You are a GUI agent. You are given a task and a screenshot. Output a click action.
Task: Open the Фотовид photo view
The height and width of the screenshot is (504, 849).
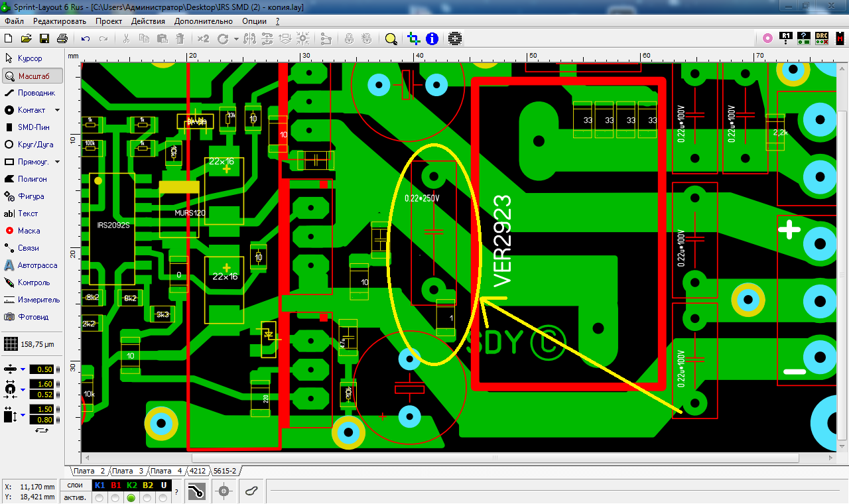click(x=32, y=317)
